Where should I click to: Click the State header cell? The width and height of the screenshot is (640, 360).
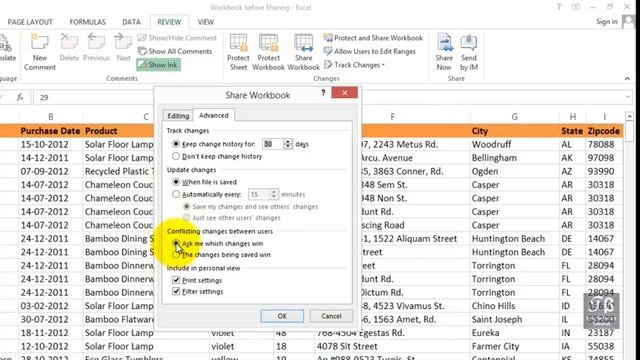click(x=573, y=131)
